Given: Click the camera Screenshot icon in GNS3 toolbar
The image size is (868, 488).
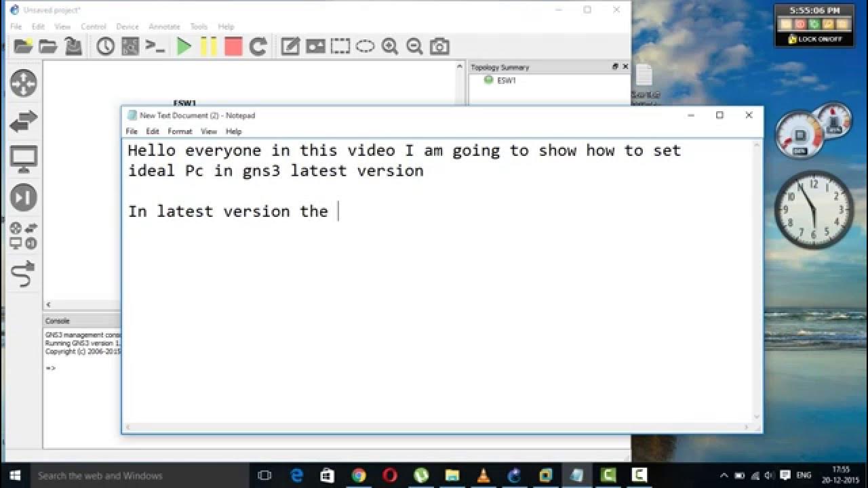Looking at the screenshot, I should click(439, 46).
